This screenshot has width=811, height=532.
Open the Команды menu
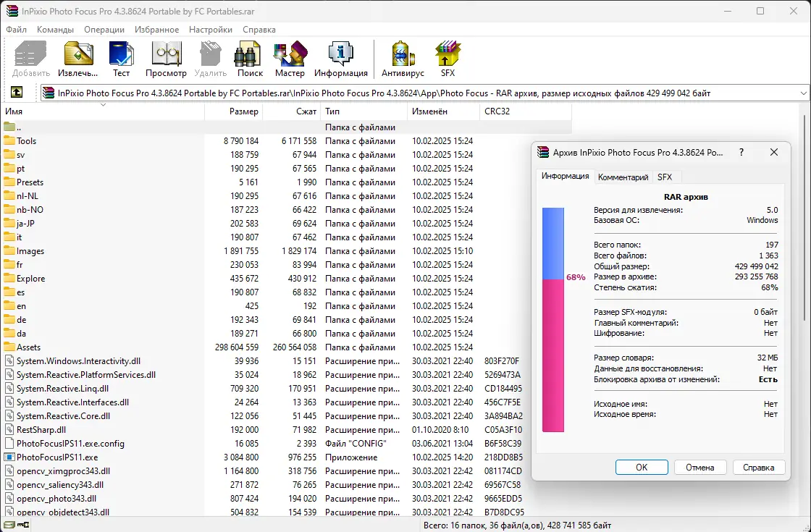pyautogui.click(x=55, y=30)
